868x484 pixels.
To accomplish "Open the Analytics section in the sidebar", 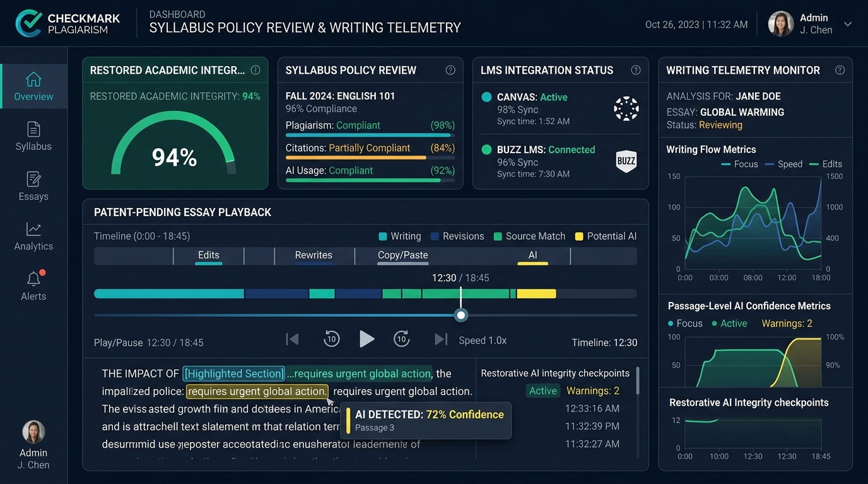I will tap(33, 236).
